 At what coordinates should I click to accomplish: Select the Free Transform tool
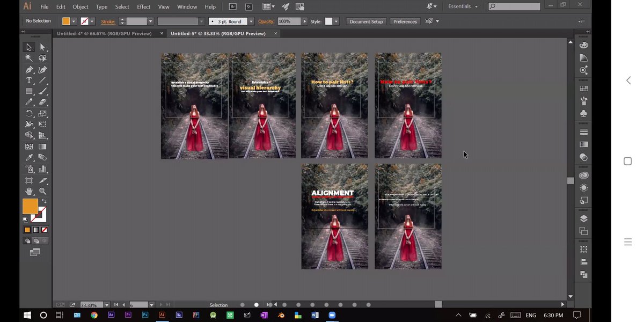pyautogui.click(x=42, y=125)
